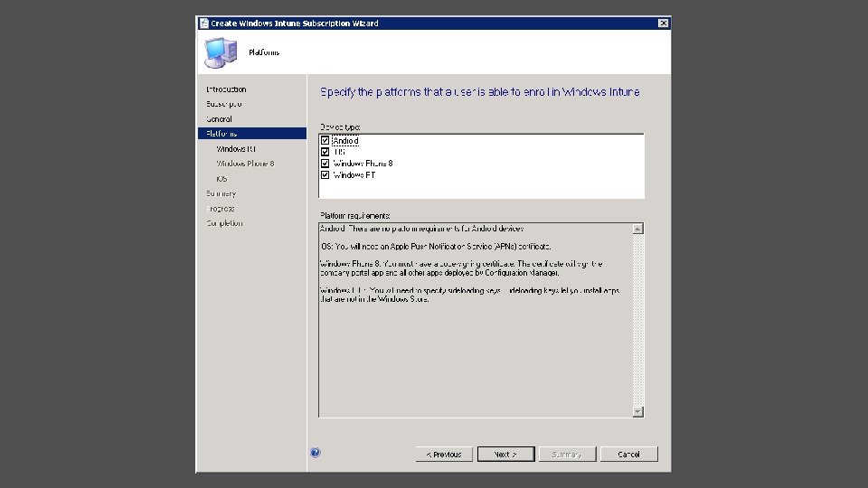Cancel the subscription wizard
This screenshot has width=868, height=488.
point(629,455)
